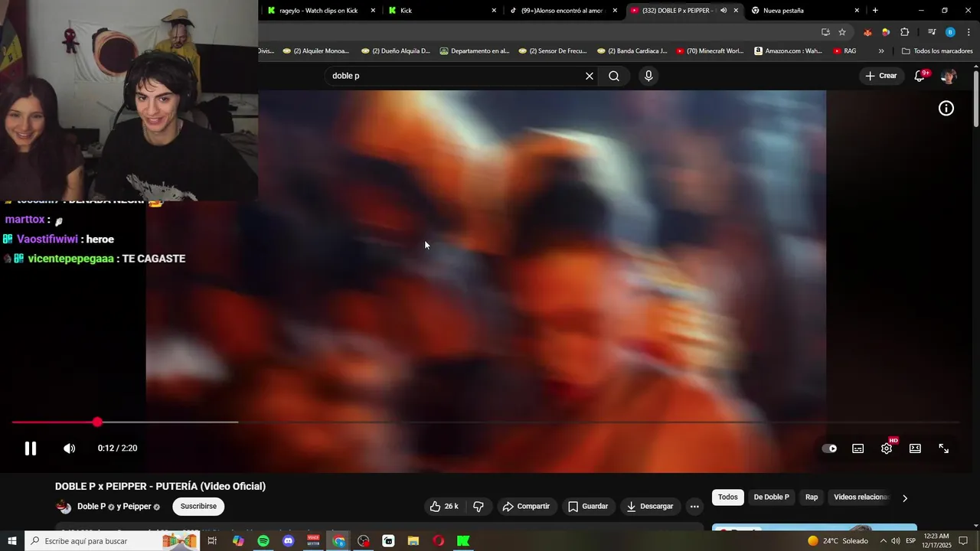Show more filter chips with the arrow
This screenshot has width=980, height=551.
905,498
